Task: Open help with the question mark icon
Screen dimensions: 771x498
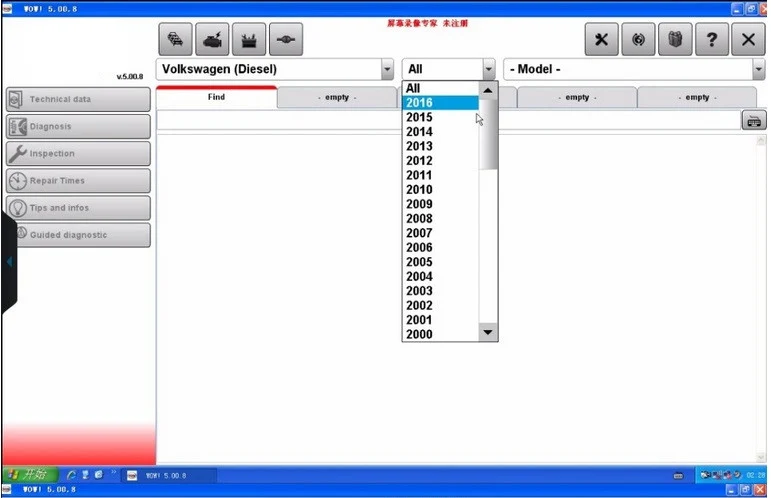Action: [x=712, y=39]
